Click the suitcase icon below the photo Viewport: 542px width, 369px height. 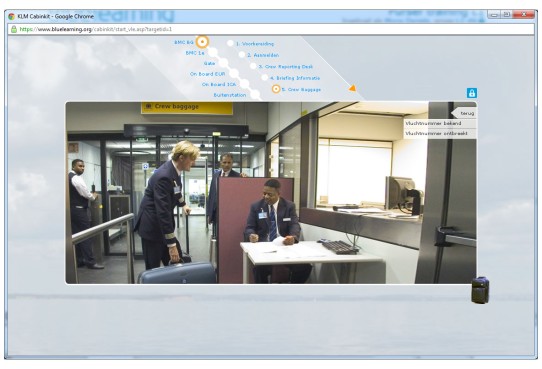point(480,290)
